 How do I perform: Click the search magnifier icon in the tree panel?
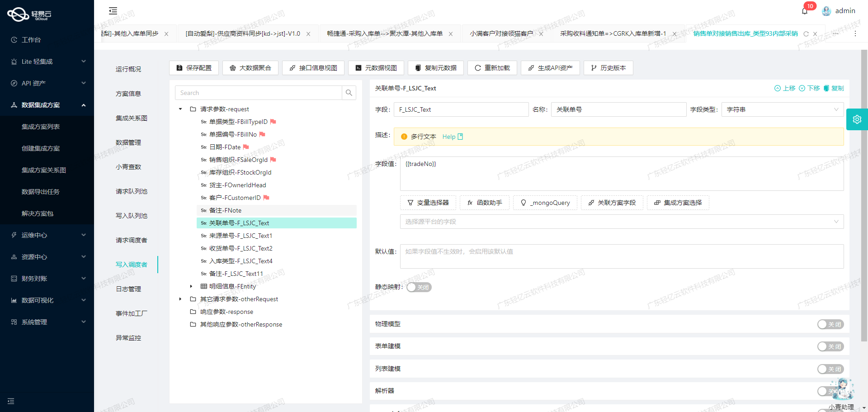pos(349,93)
